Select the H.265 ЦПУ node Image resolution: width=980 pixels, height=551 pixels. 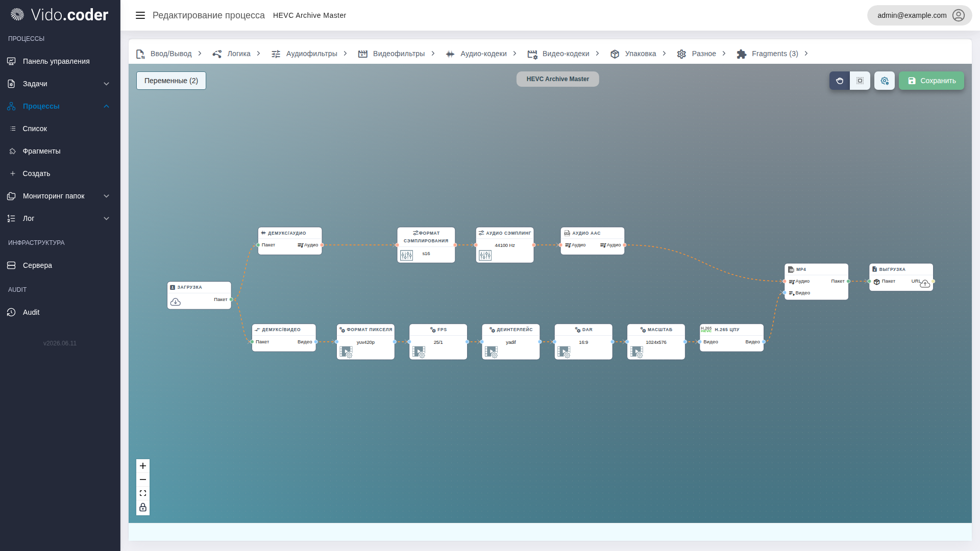pyautogui.click(x=731, y=337)
